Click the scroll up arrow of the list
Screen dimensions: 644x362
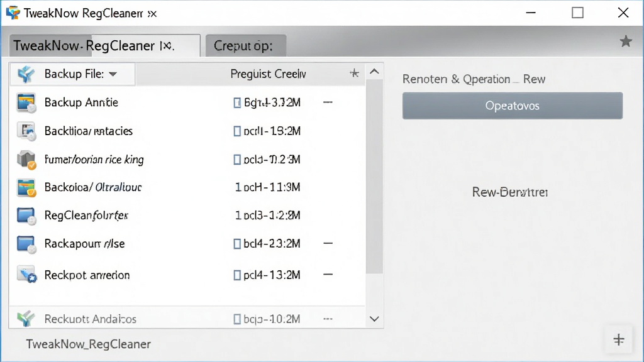(374, 72)
